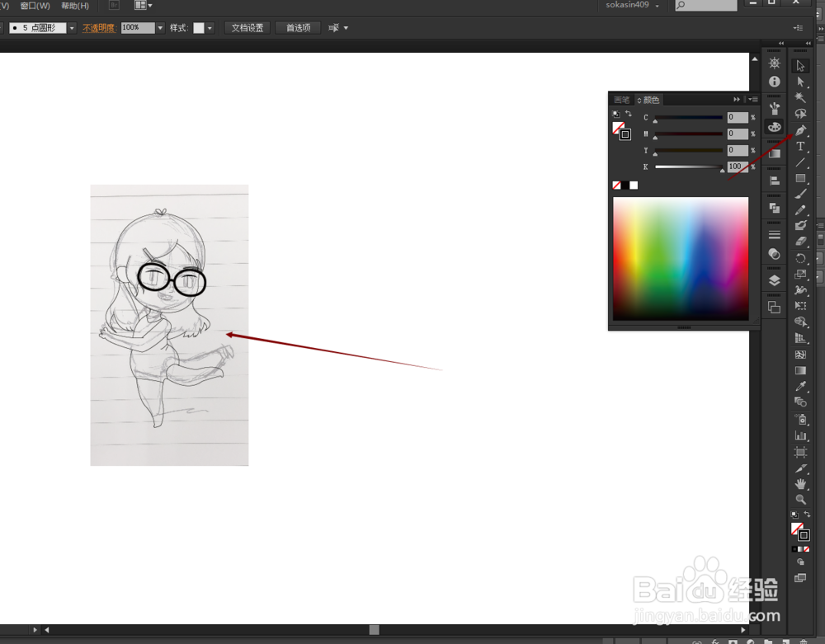Open the 帮助(H) menu
825x644 pixels.
coord(75,6)
